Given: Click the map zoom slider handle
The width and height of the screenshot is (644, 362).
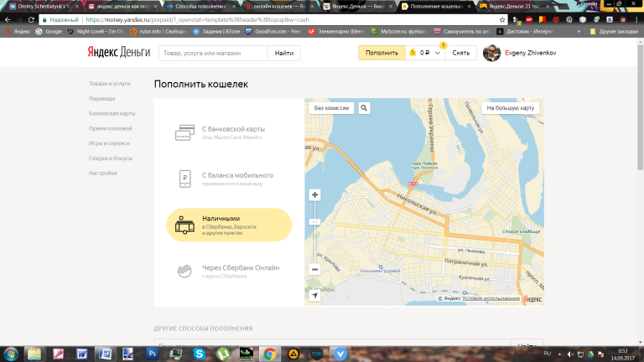Looking at the screenshot, I should click(314, 222).
